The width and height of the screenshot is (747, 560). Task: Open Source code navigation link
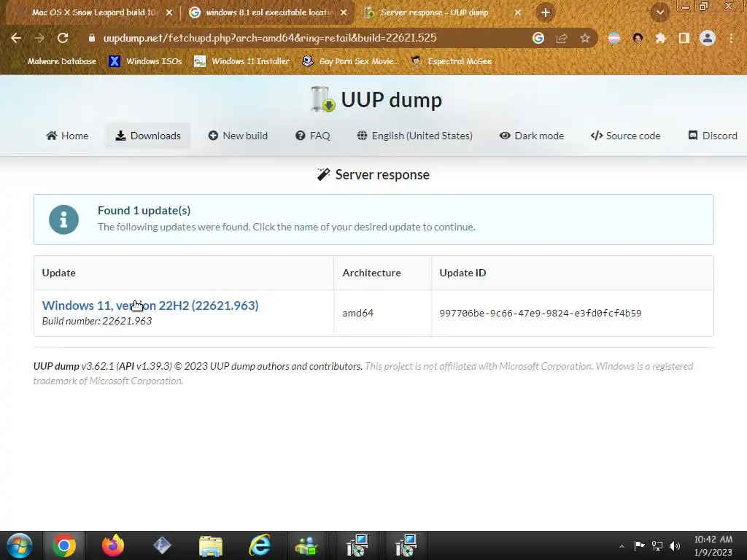coord(625,136)
